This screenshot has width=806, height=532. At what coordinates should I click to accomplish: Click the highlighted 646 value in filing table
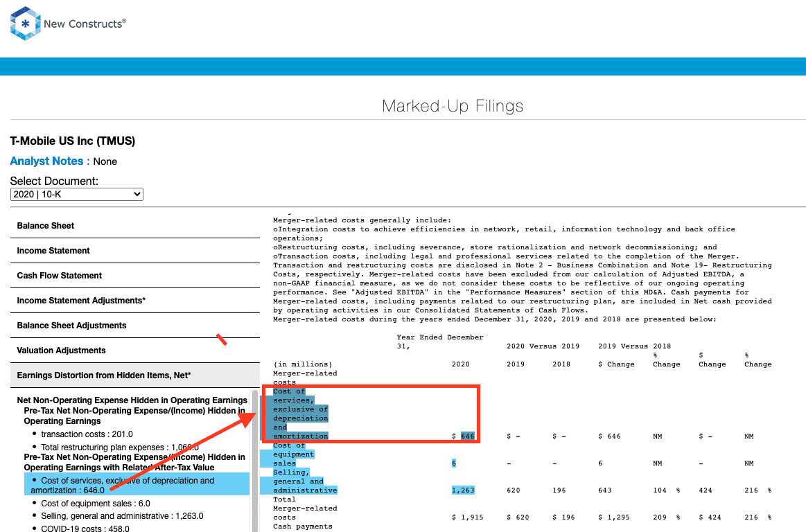[x=468, y=436]
